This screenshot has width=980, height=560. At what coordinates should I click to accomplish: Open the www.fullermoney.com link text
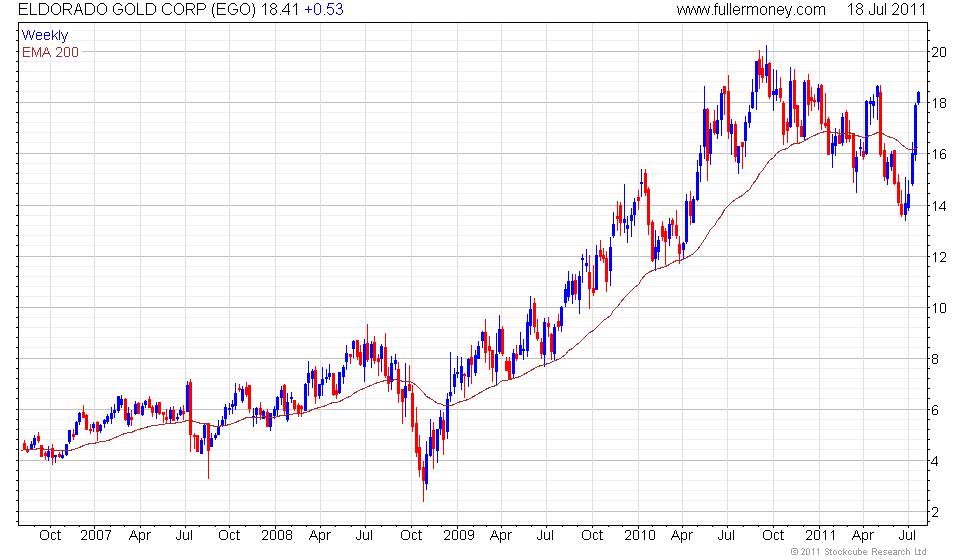point(751,9)
